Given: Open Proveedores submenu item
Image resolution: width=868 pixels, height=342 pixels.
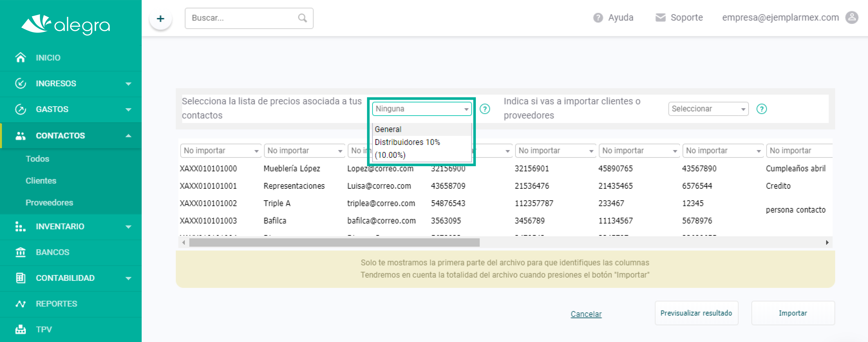Looking at the screenshot, I should (x=49, y=203).
